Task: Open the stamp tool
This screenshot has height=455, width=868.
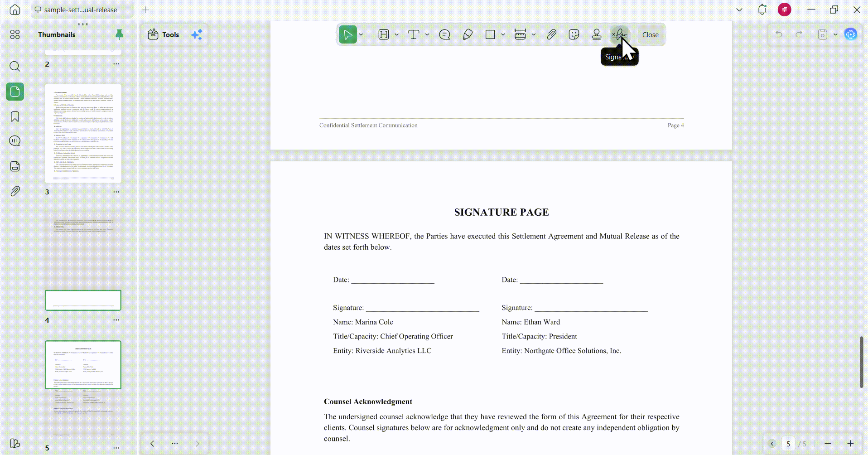Action: (x=597, y=34)
